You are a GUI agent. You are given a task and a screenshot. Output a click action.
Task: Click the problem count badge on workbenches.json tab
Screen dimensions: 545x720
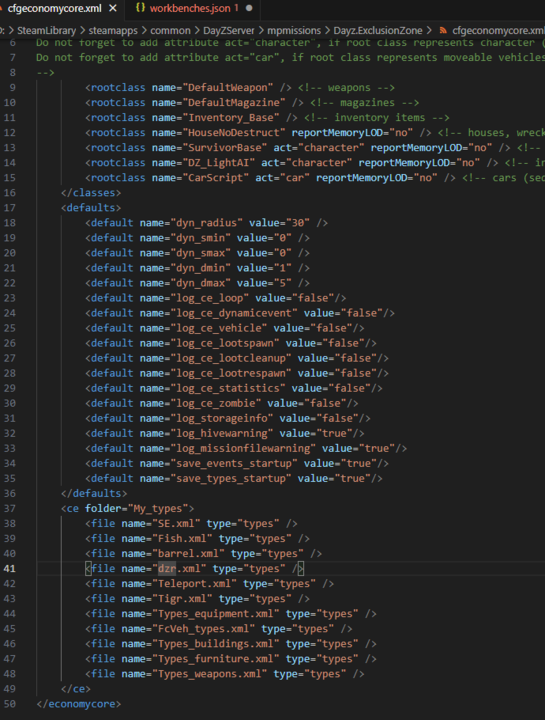236,8
